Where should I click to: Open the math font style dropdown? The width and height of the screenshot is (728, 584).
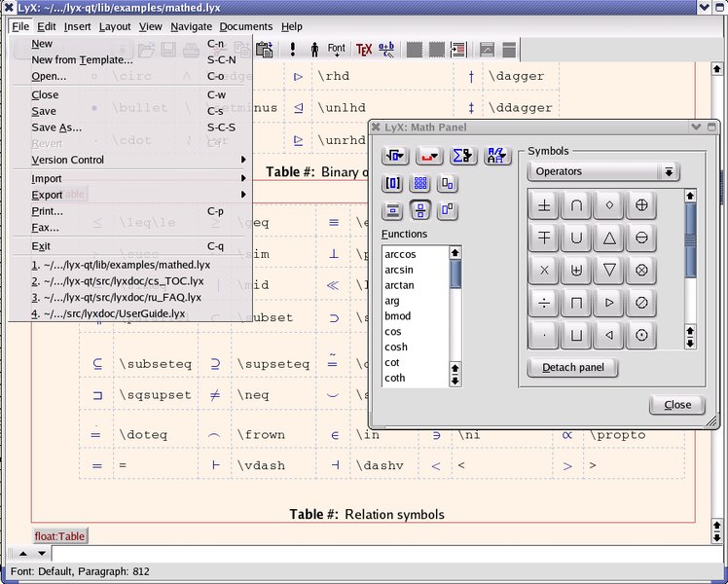pyautogui.click(x=497, y=156)
